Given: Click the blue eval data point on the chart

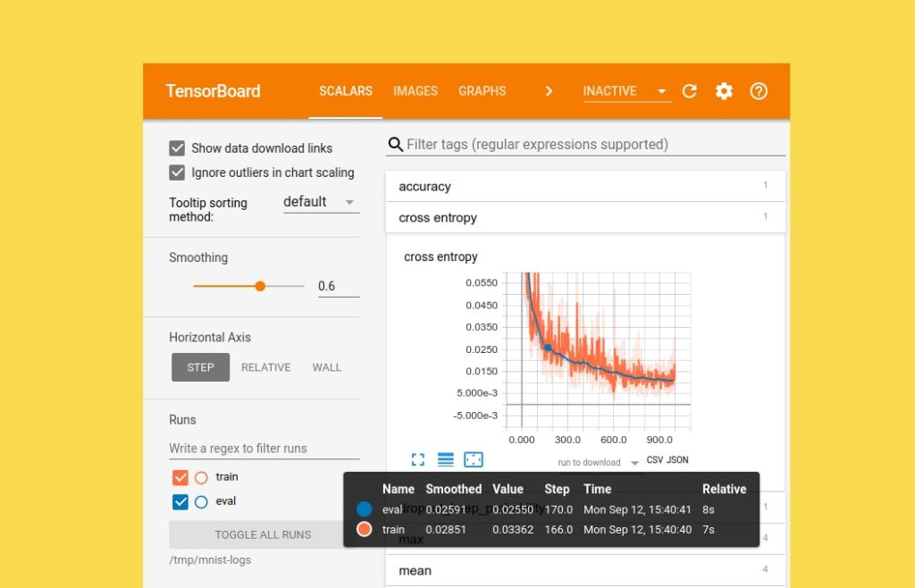Looking at the screenshot, I should click(x=548, y=348).
